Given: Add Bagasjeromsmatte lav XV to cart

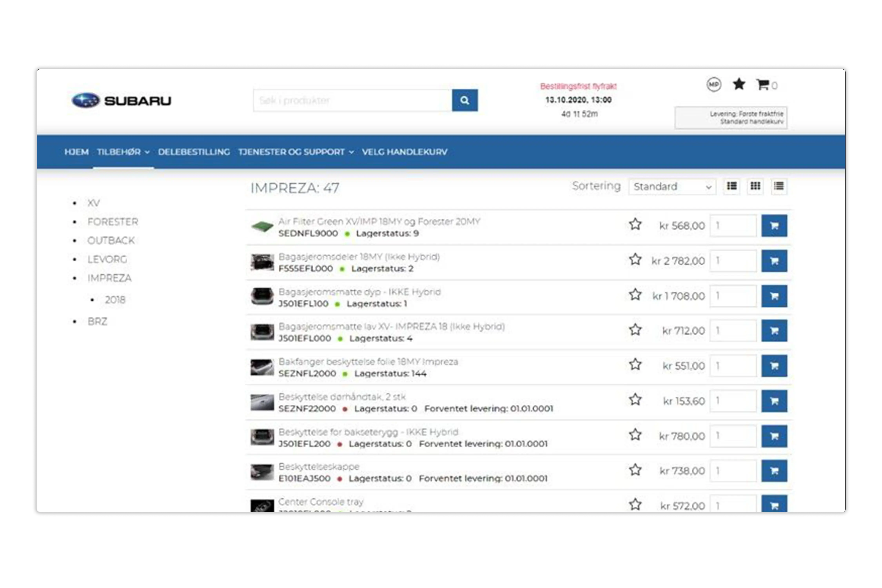Looking at the screenshot, I should (x=774, y=331).
